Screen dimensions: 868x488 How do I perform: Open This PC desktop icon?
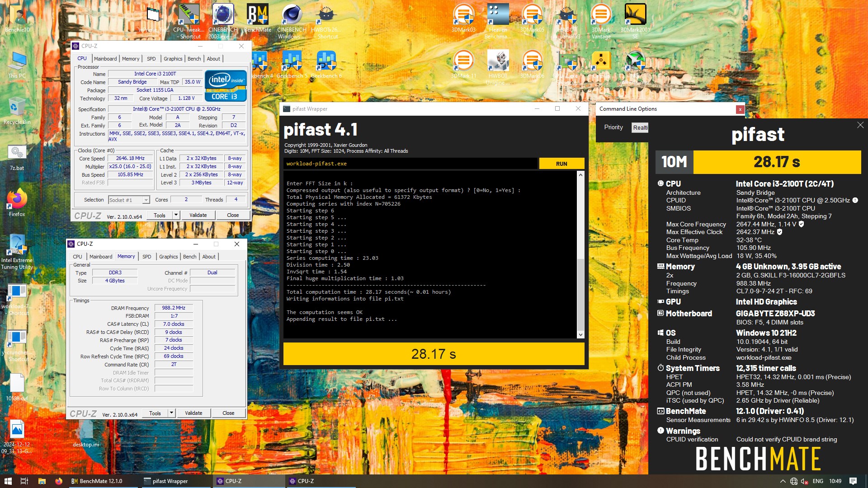pyautogui.click(x=17, y=64)
